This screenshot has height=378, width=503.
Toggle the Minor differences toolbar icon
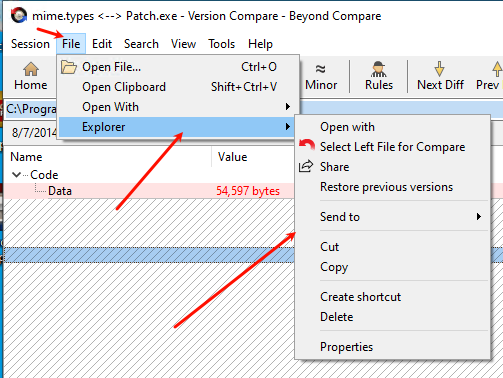(320, 69)
